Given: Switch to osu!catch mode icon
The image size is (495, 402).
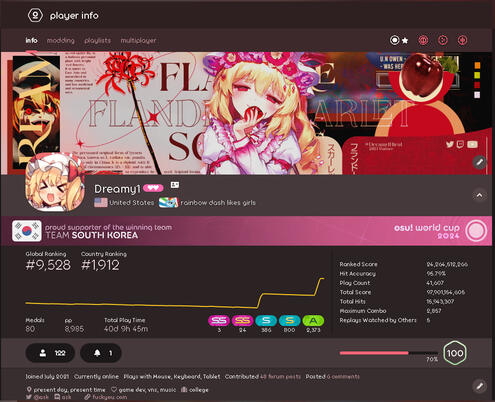Looking at the screenshot, I should [443, 40].
